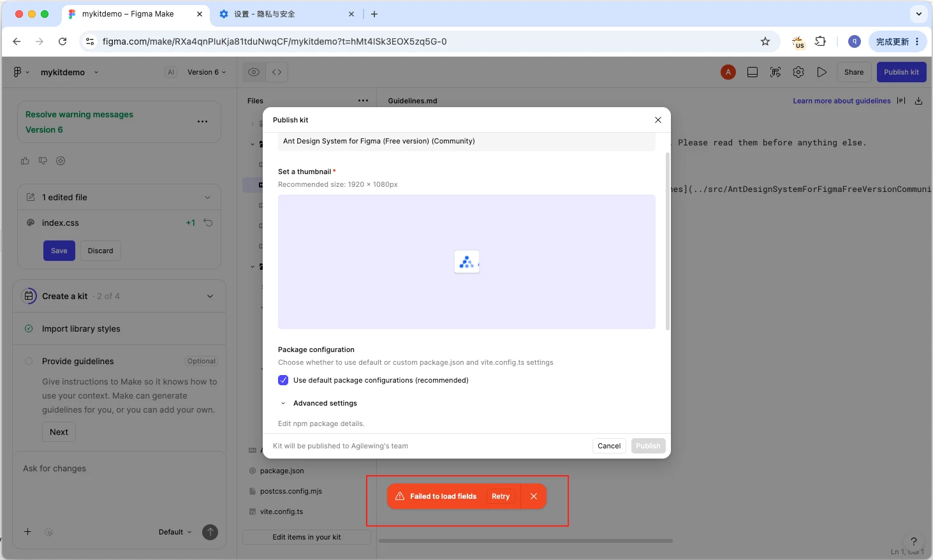Image resolution: width=933 pixels, height=560 pixels.
Task: Close the Publish kit dialog
Action: (x=658, y=120)
